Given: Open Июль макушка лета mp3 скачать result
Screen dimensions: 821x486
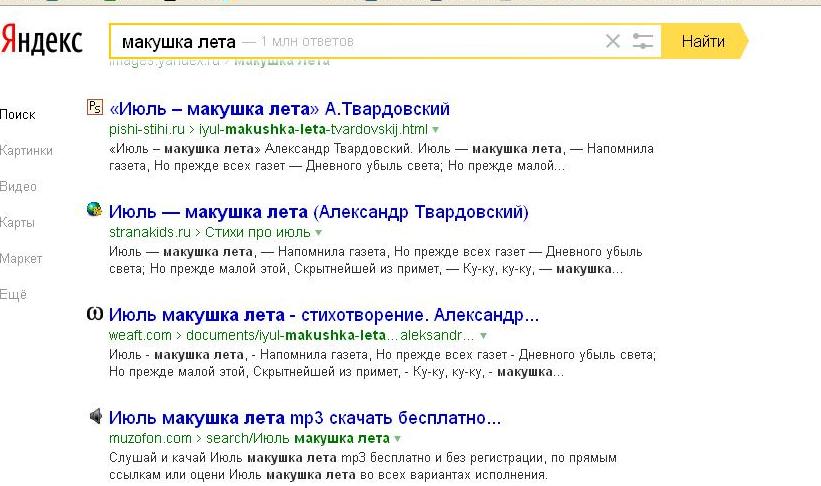Looking at the screenshot, I should (305, 417).
